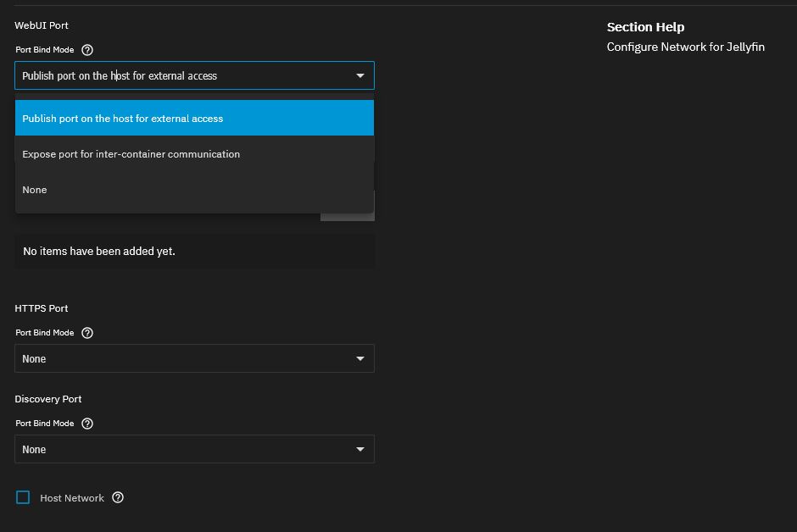Click the WebUI Port dropdown arrow icon
Viewport: 797px width, 532px height.
pos(359,76)
